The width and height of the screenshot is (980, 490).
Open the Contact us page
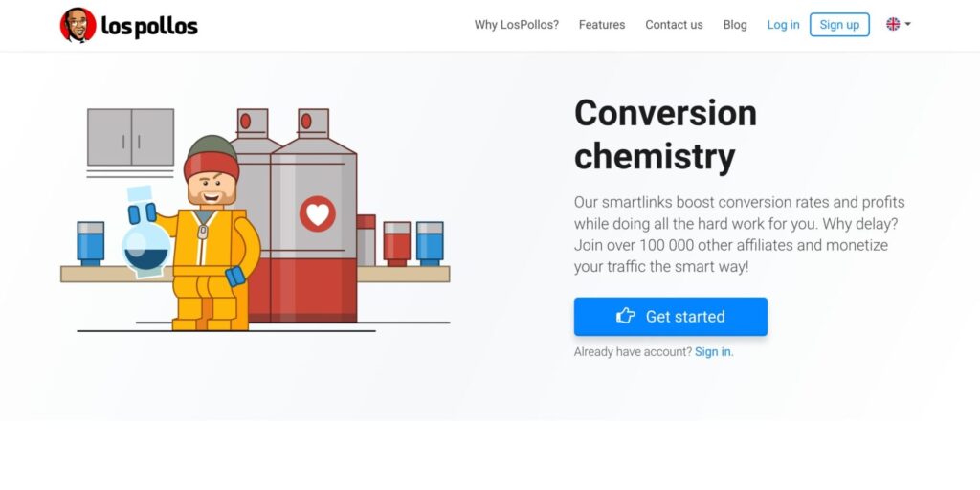click(674, 25)
